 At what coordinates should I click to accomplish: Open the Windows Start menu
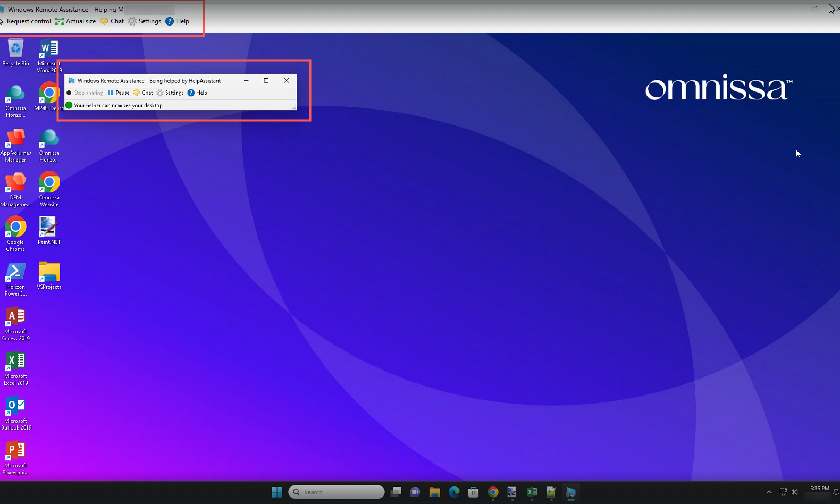point(277,492)
